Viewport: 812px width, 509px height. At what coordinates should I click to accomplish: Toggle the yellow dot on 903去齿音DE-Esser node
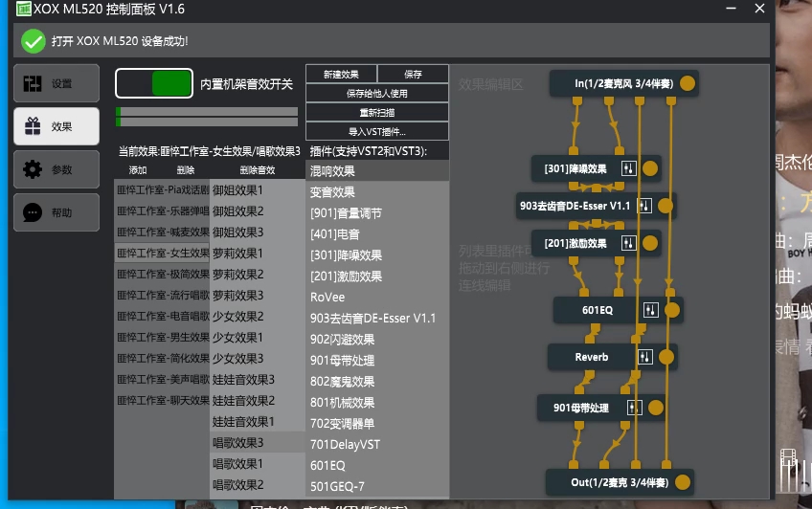pyautogui.click(x=665, y=206)
